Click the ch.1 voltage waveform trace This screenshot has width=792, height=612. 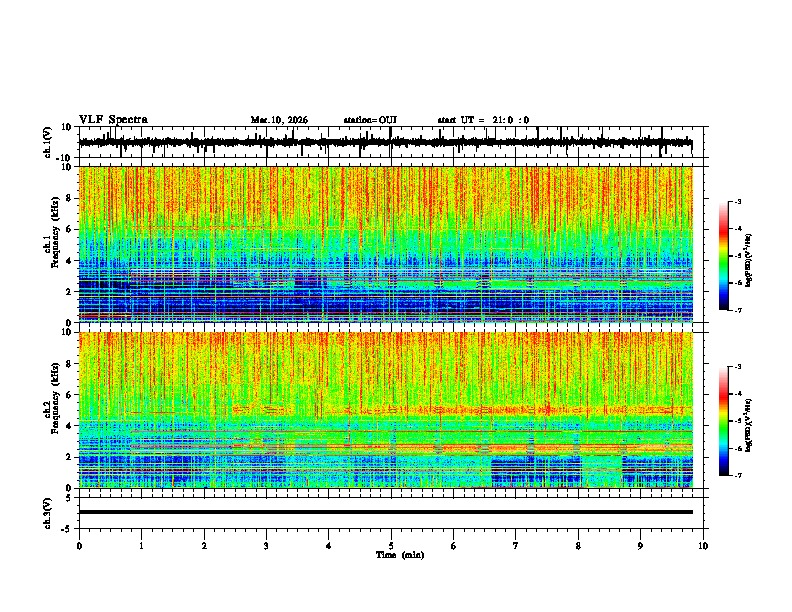(385, 142)
